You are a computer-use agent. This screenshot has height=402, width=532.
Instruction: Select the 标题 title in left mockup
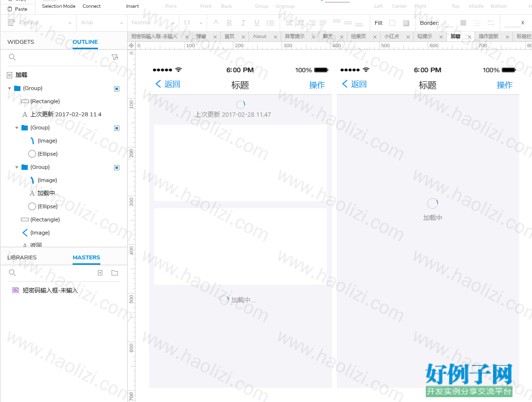click(240, 85)
